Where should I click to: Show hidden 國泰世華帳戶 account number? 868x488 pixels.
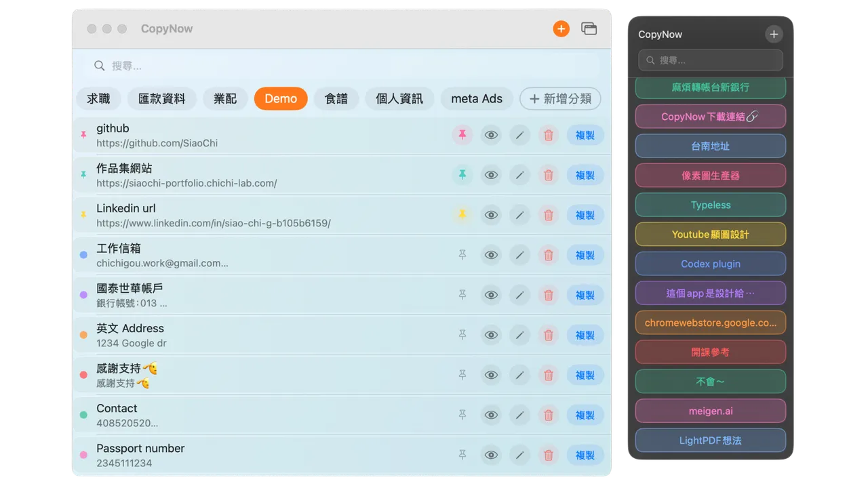point(491,295)
